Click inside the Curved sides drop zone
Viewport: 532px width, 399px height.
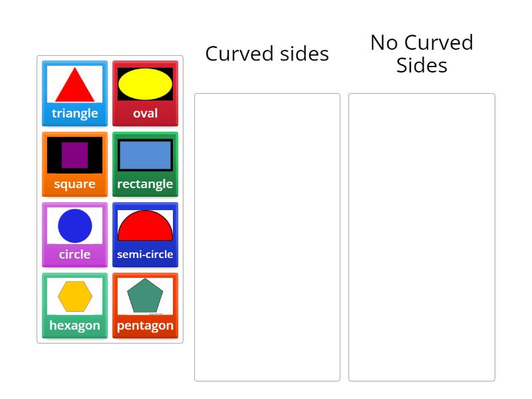click(268, 236)
